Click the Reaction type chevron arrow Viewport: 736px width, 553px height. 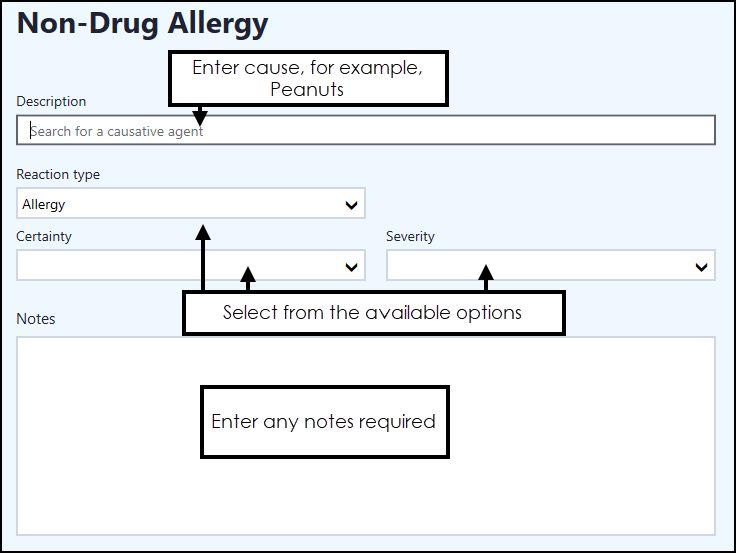click(x=351, y=205)
